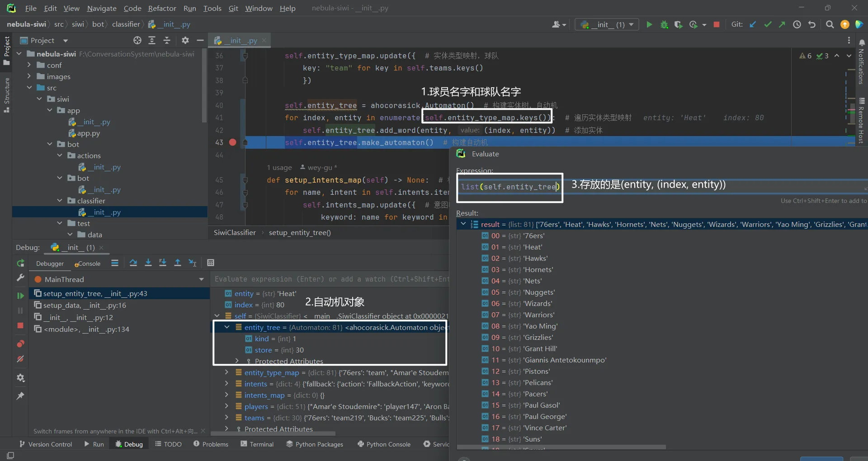Screen dimensions: 868x461
Task: Mute breakpoints in debug sidebar
Action: point(20,359)
